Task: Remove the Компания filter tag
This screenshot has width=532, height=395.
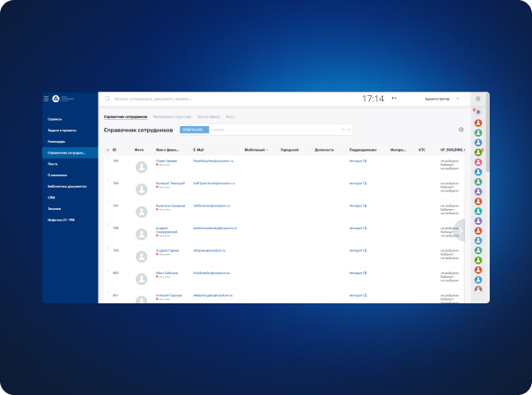Action: point(206,130)
